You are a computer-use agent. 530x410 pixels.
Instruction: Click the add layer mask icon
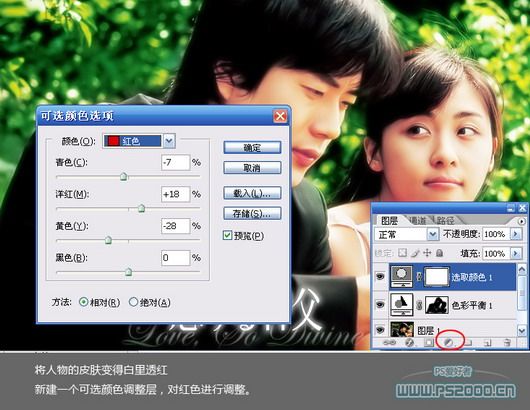[x=429, y=343]
